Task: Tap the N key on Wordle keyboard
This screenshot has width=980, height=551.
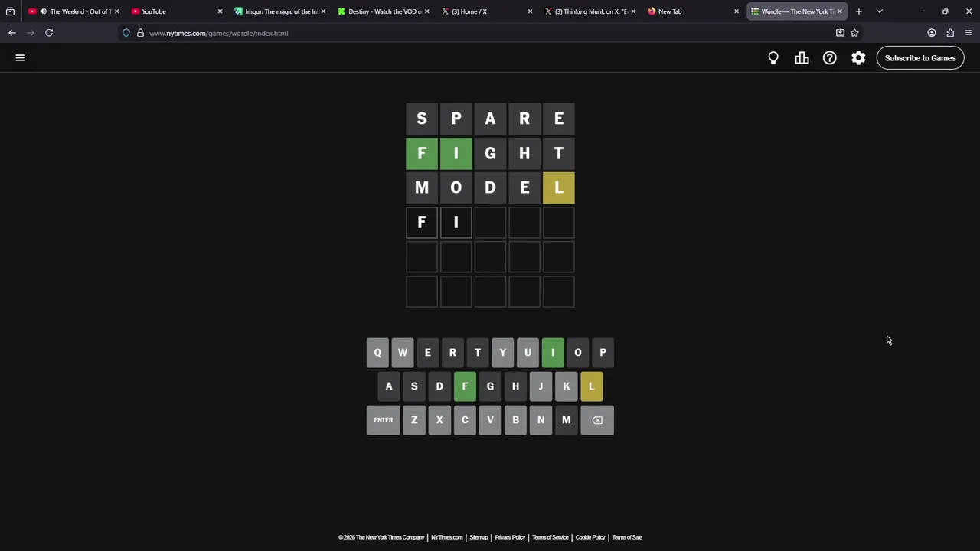Action: pyautogui.click(x=541, y=420)
